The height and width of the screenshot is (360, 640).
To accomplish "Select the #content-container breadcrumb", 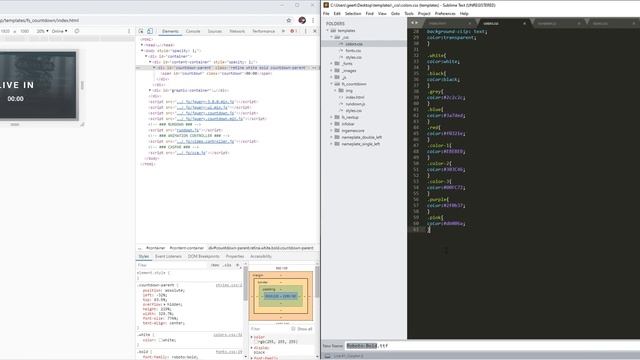I will click(187, 248).
